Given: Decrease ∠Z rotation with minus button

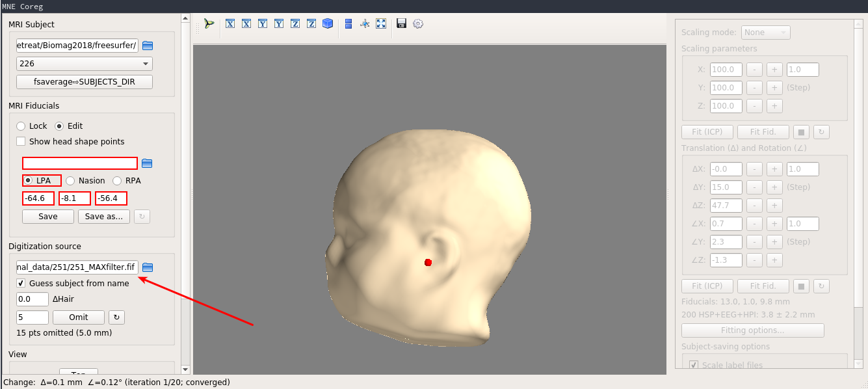Looking at the screenshot, I should pos(754,260).
